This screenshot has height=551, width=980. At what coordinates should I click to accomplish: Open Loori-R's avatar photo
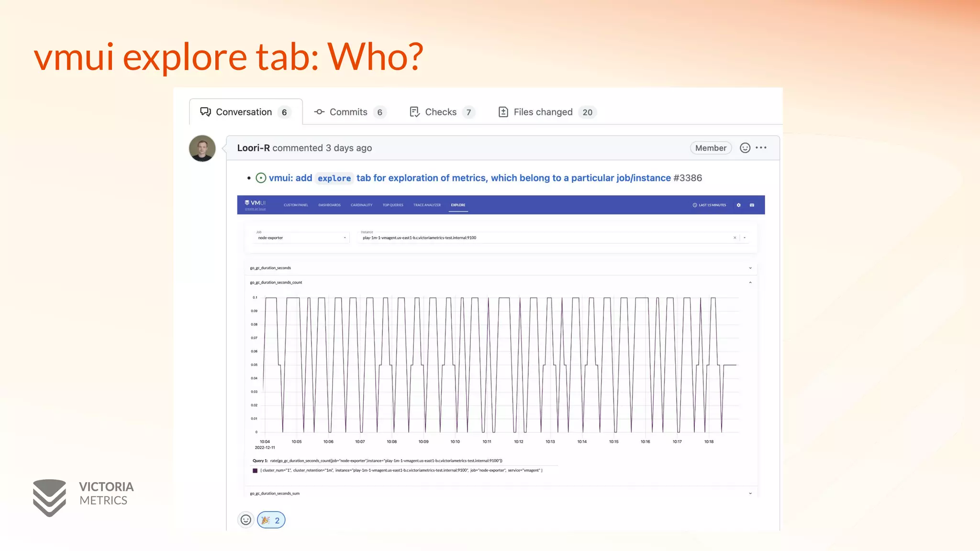pos(202,148)
